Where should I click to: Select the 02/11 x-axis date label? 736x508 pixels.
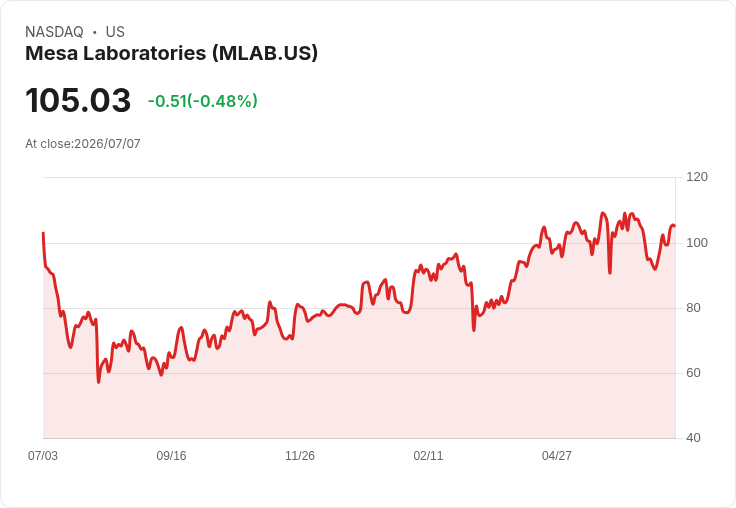pos(428,456)
